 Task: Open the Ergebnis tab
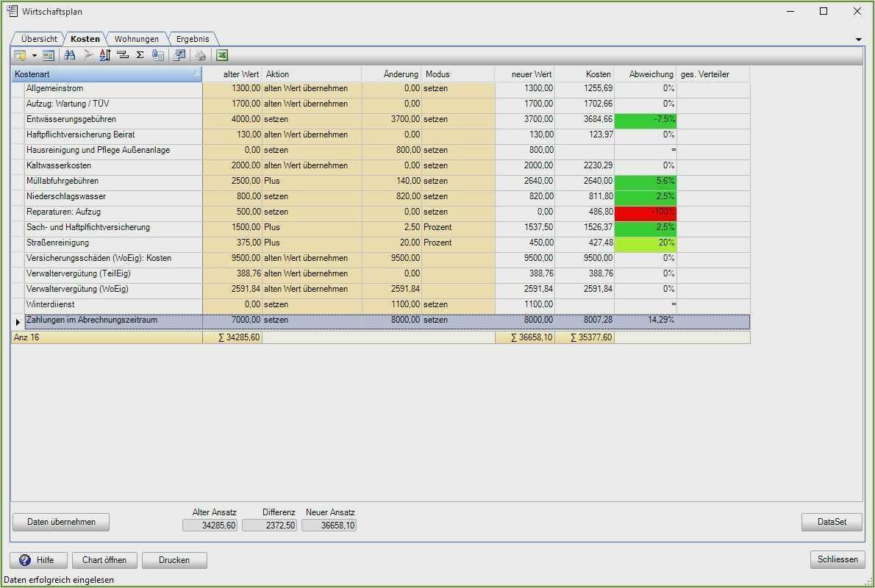193,39
